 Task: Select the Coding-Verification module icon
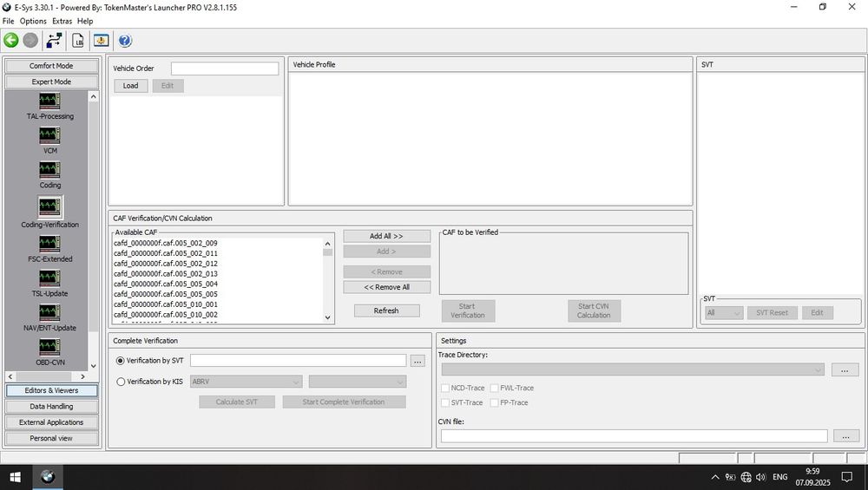[49, 206]
